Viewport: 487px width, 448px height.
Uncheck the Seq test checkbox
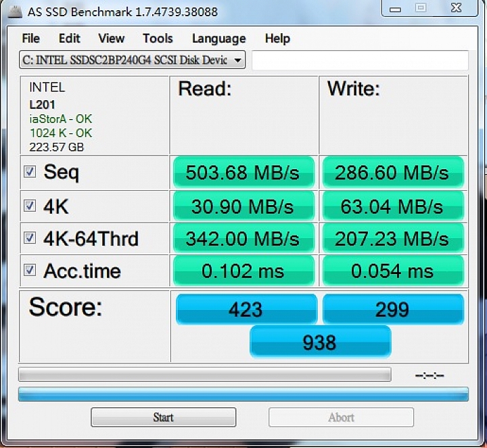30,172
